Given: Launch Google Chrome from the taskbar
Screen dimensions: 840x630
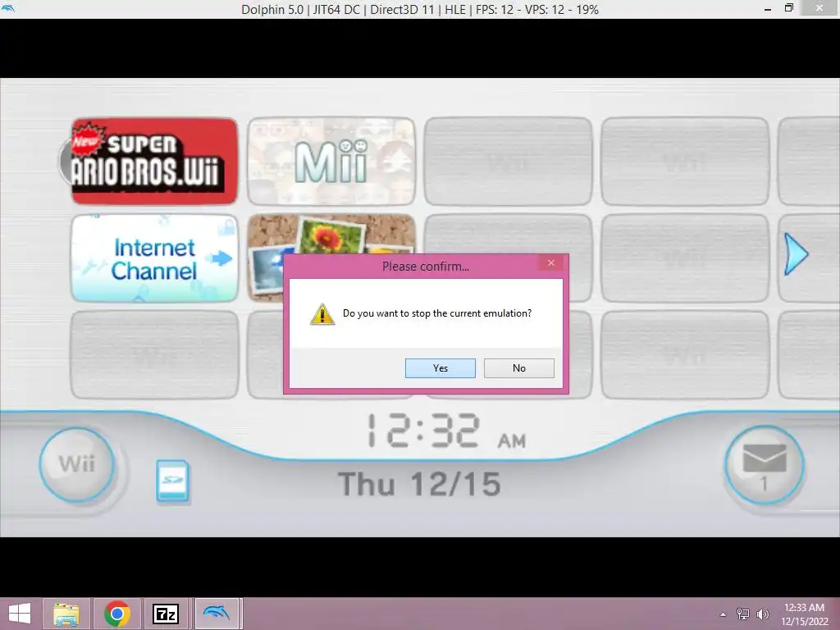Looking at the screenshot, I should tap(116, 614).
